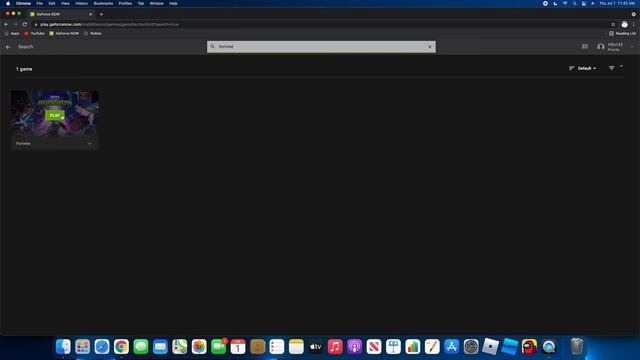Open the Edit menu

click(52, 3)
